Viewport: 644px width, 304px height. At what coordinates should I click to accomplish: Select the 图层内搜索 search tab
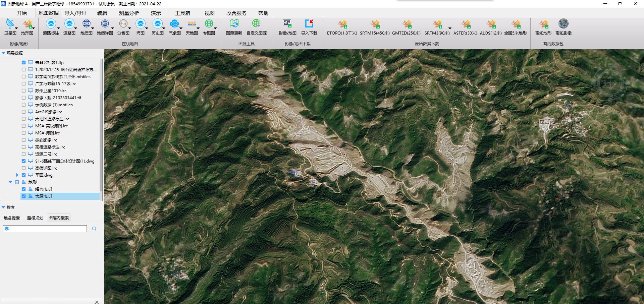point(59,218)
